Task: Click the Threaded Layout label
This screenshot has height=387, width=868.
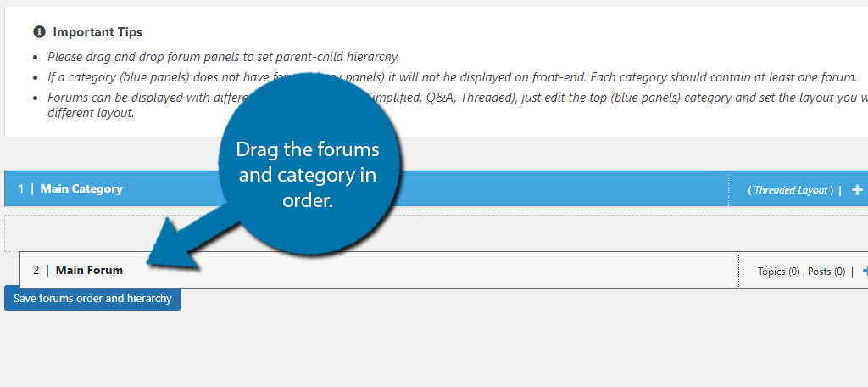Action: pyautogui.click(x=791, y=189)
